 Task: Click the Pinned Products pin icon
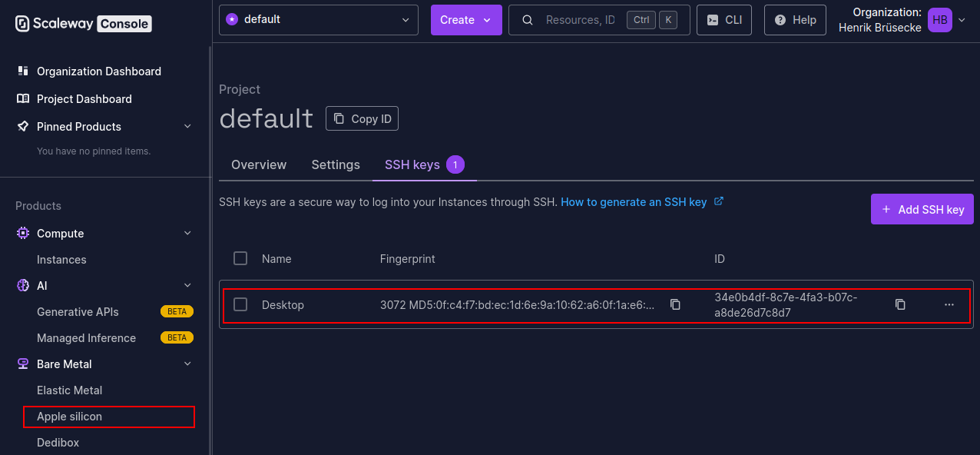(23, 126)
